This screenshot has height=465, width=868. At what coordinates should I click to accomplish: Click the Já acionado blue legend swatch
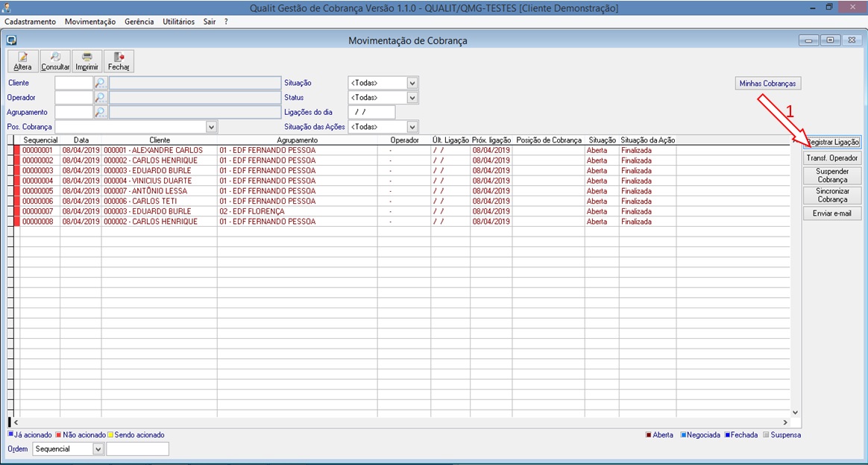10,435
